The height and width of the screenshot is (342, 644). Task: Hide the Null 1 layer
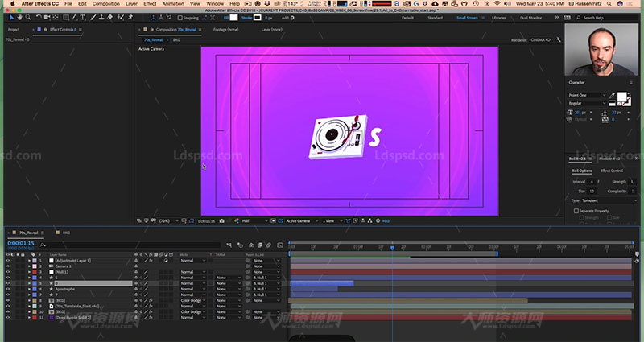pyautogui.click(x=8, y=272)
